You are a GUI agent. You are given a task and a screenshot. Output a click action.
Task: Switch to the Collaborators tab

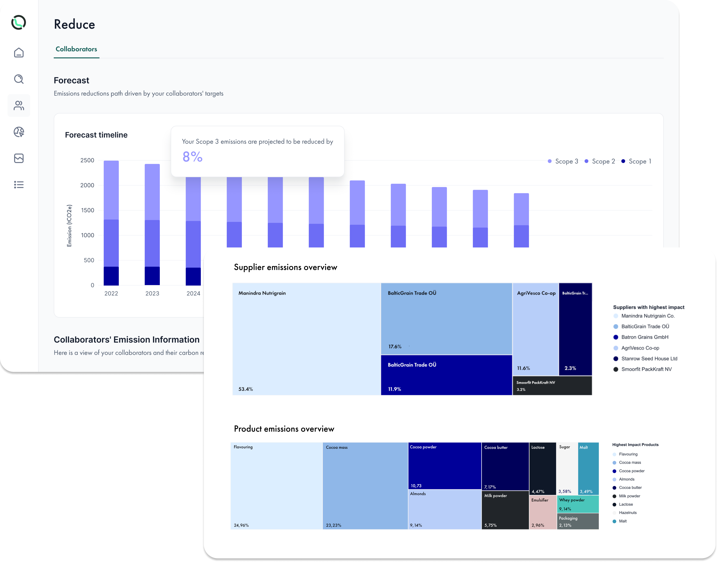76,49
